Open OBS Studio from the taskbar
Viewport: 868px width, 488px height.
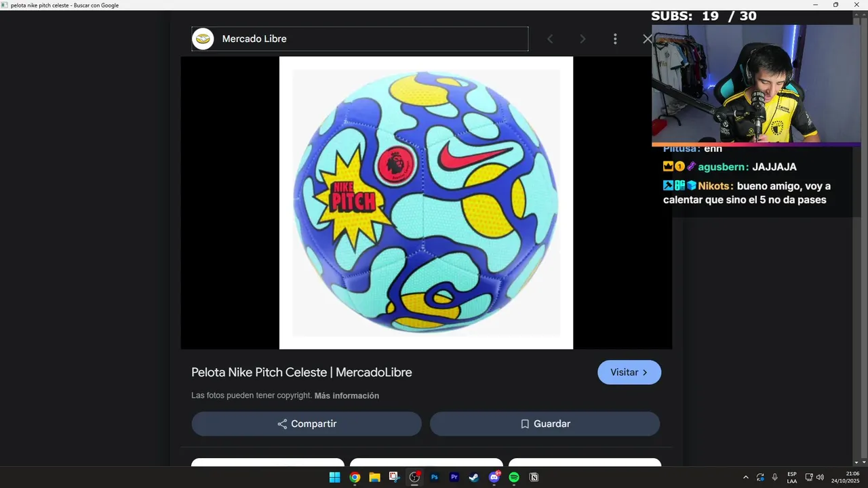414,477
